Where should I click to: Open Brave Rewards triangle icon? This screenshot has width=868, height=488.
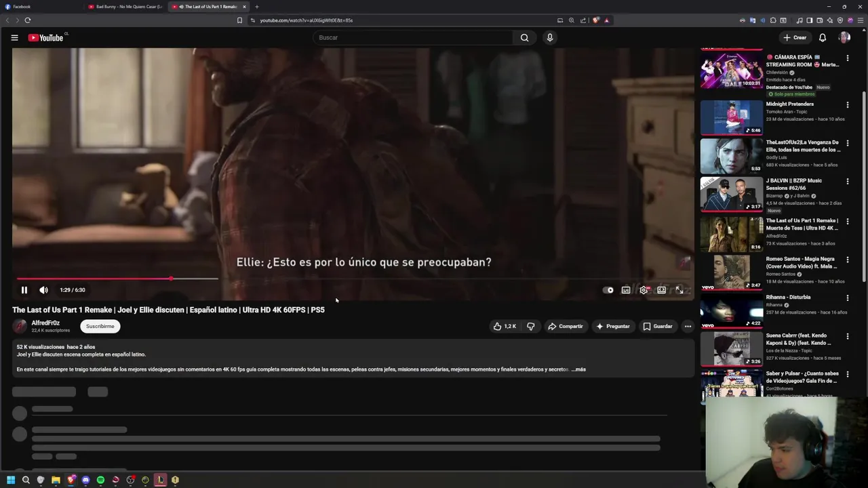click(x=606, y=20)
